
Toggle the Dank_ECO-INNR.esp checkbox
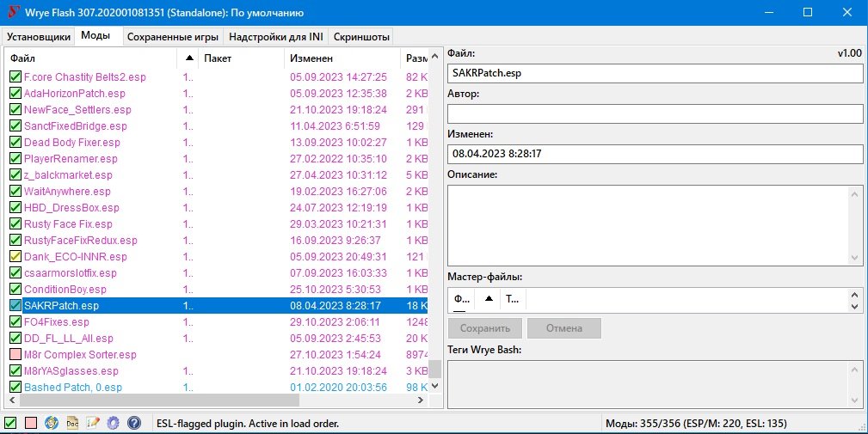15,257
